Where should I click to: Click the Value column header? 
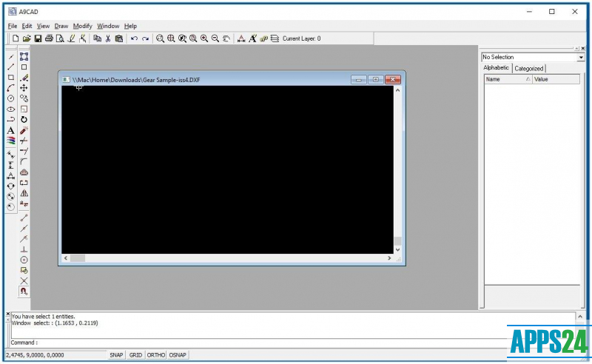coord(556,79)
